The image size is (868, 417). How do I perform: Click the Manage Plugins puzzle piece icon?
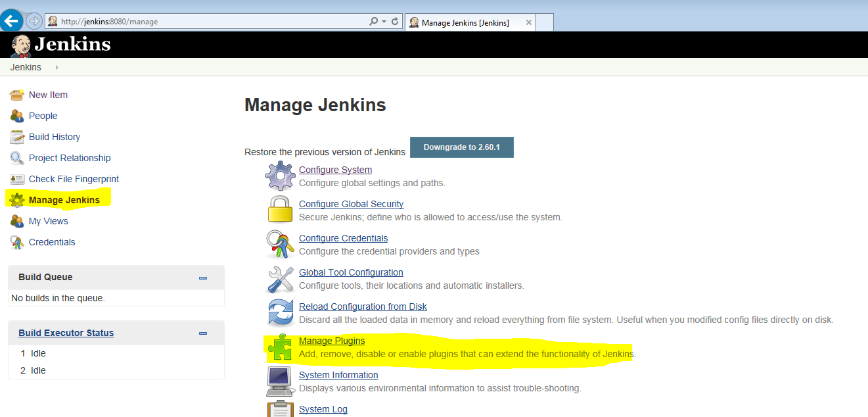(281, 347)
